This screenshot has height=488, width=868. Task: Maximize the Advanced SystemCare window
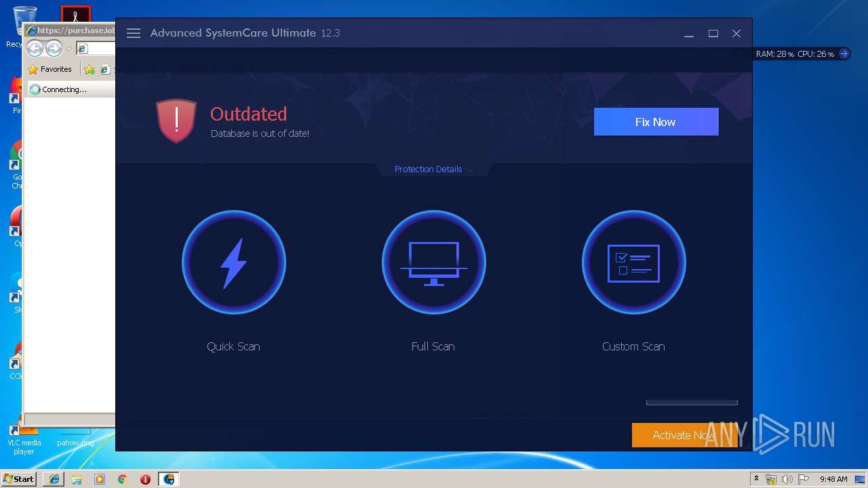point(713,33)
